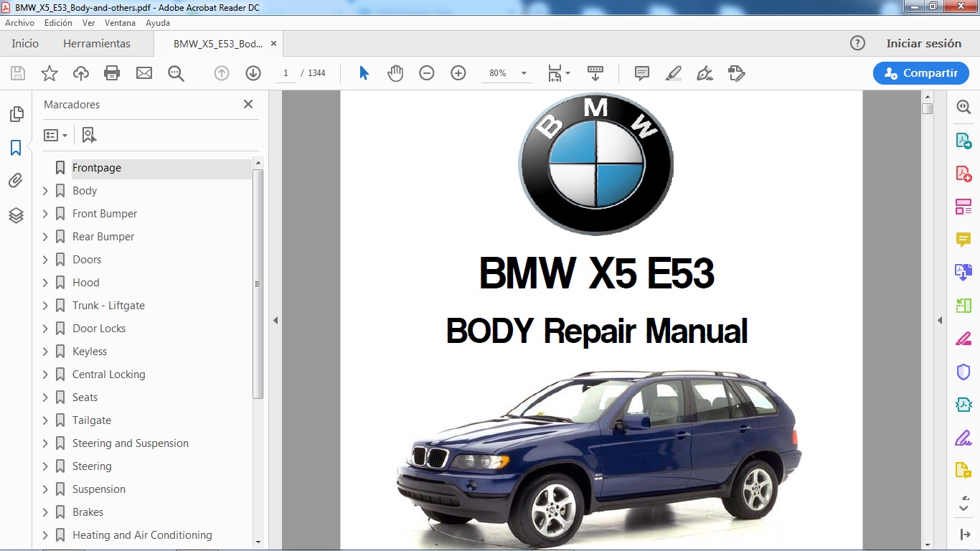Image resolution: width=980 pixels, height=551 pixels.
Task: Switch to the Herramientas tab
Action: [97, 43]
